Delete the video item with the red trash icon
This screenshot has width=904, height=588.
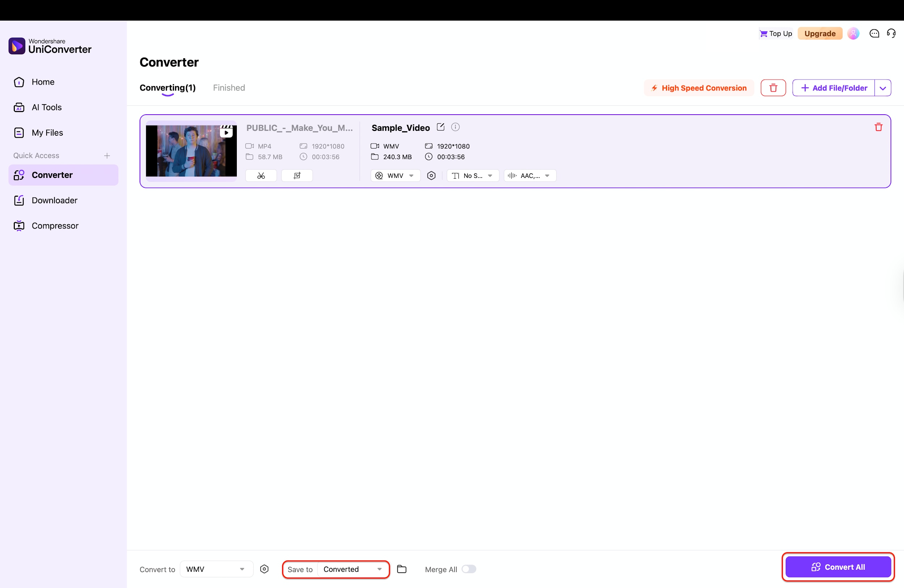878,127
